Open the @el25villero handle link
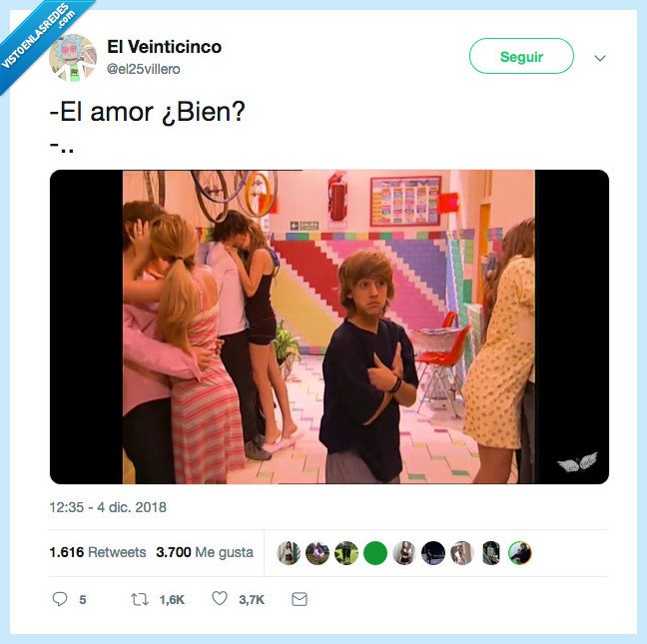 (x=143, y=69)
